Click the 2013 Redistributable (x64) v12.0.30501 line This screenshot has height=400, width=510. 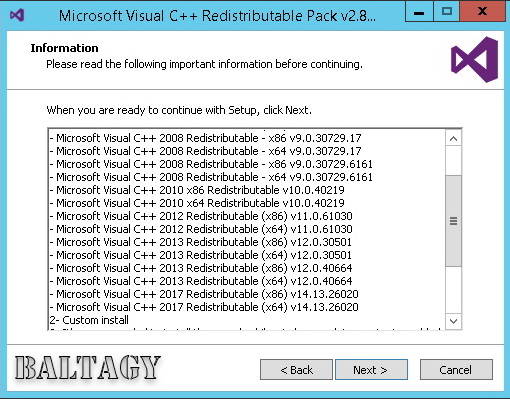tap(201, 255)
